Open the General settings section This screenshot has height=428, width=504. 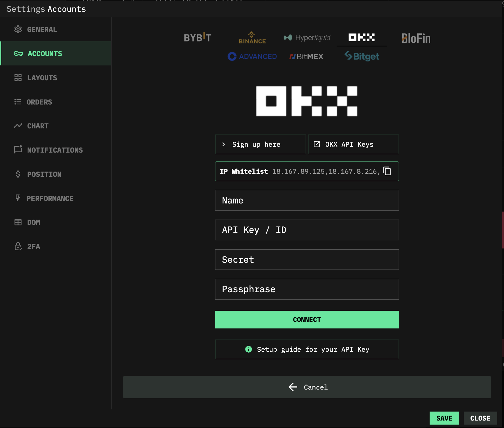point(42,29)
